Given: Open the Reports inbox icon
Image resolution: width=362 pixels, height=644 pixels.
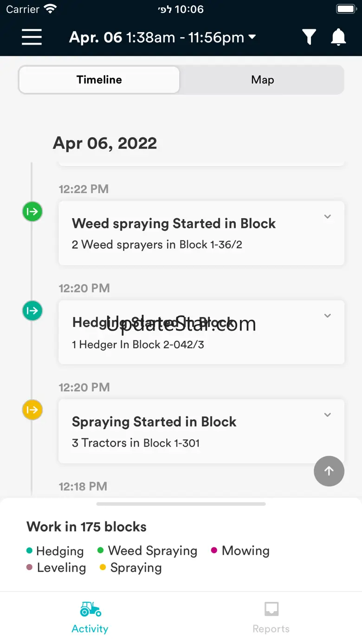Looking at the screenshot, I should [x=271, y=609].
